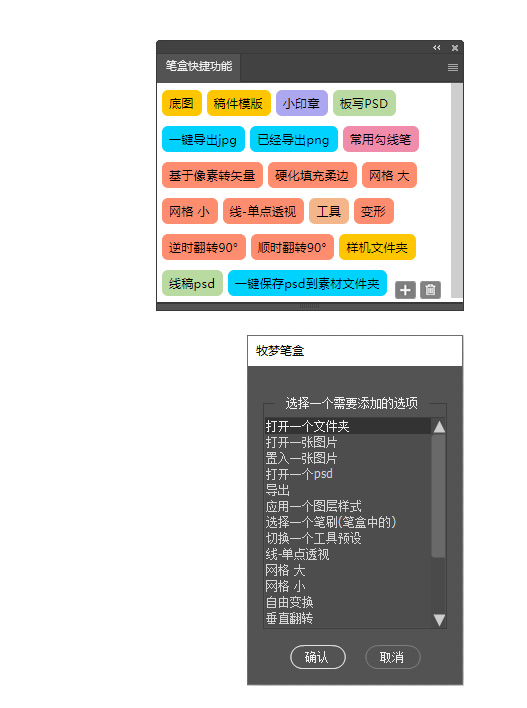Select 网格 小 in the dialog list
The image size is (527, 708).
348,586
